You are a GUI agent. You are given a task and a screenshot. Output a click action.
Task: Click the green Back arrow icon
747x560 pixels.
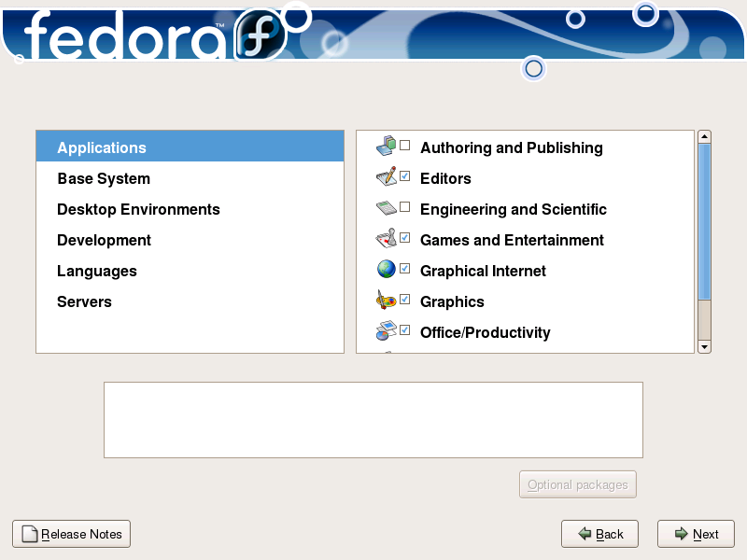pyautogui.click(x=585, y=534)
